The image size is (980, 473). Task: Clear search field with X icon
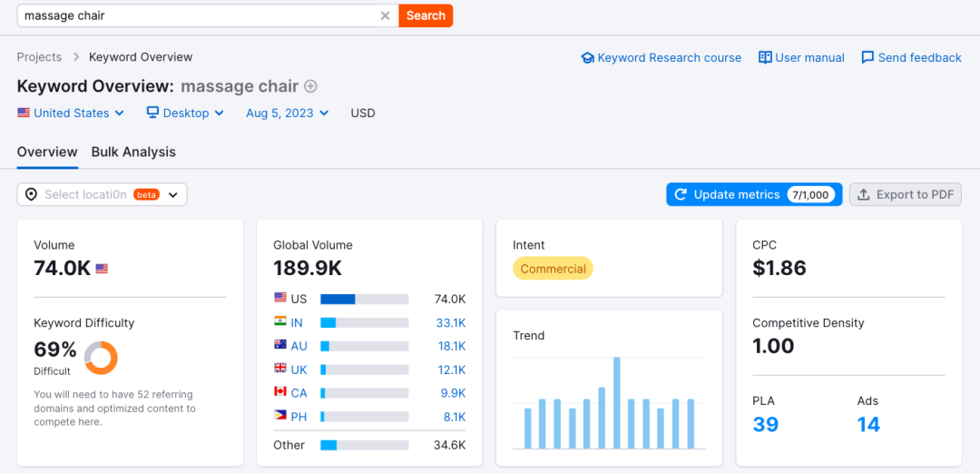coord(385,15)
